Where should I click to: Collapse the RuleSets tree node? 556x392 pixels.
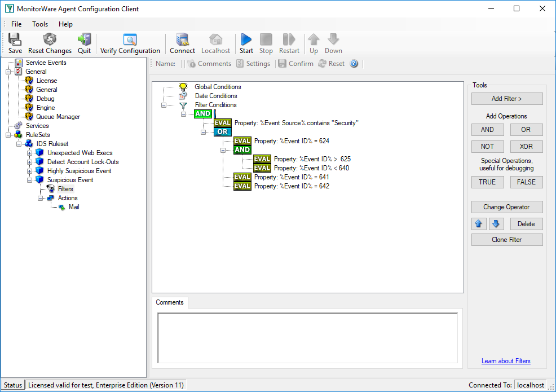[x=8, y=135]
